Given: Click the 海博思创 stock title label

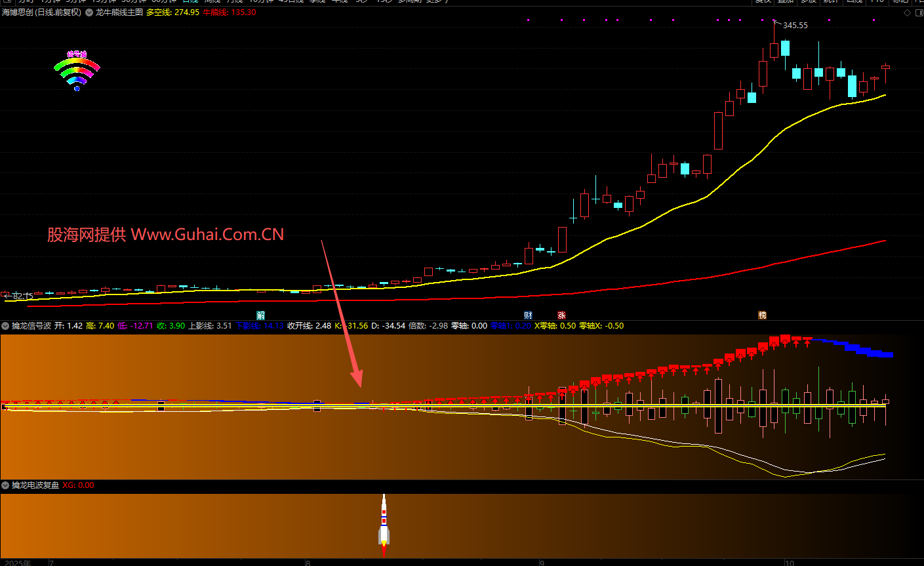Looking at the screenshot, I should point(41,12).
